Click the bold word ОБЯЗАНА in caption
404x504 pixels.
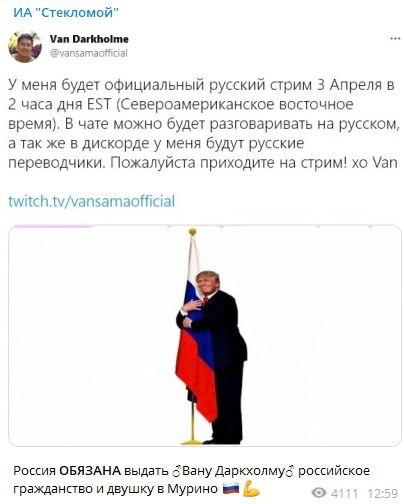click(90, 471)
